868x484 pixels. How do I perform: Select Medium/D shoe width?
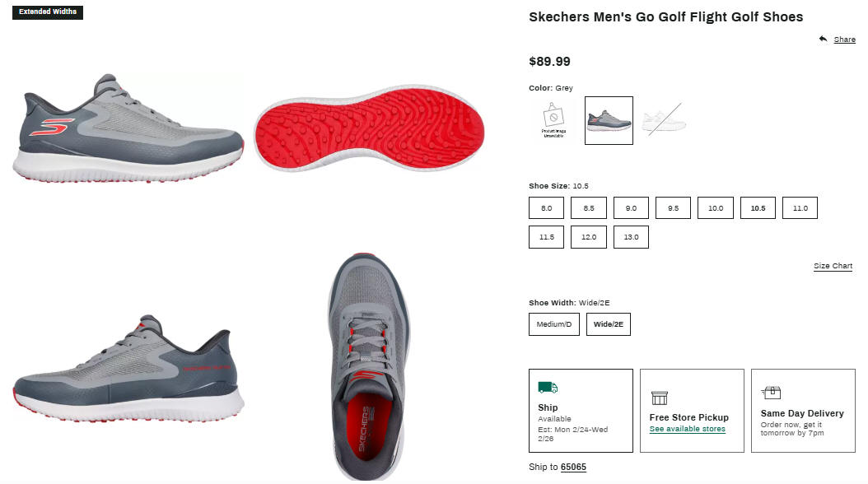tap(554, 324)
